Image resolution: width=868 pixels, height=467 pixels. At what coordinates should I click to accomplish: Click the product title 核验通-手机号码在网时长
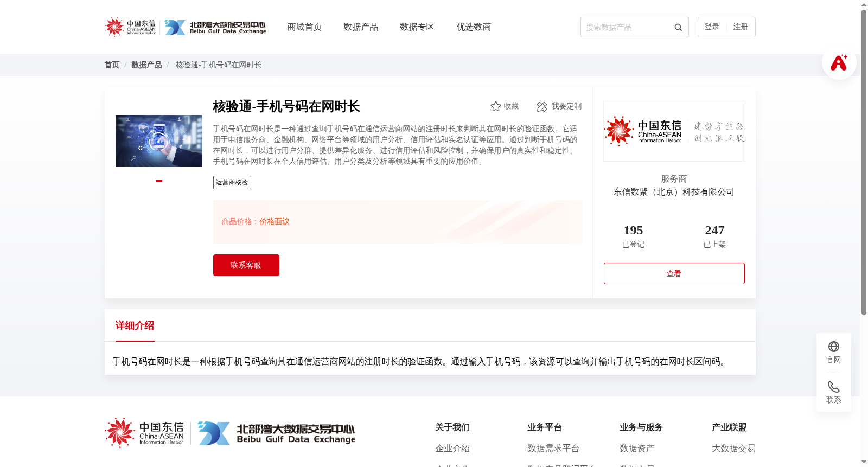tap(286, 107)
